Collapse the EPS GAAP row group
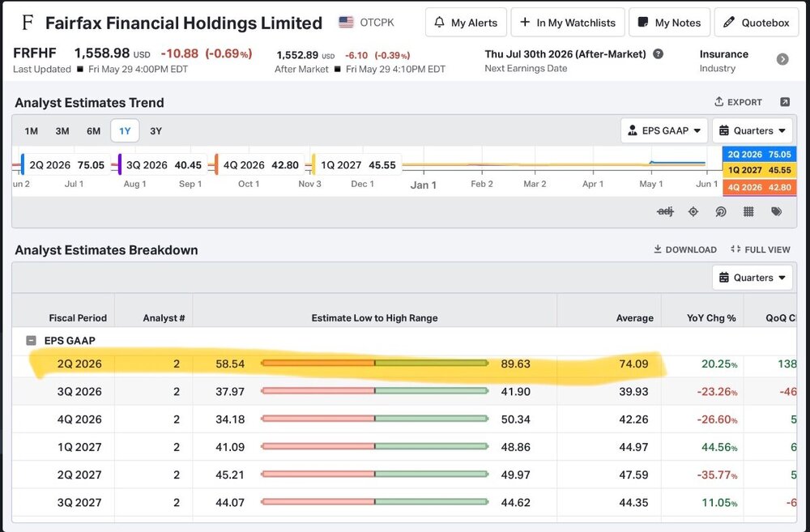810x532 pixels. point(31,340)
